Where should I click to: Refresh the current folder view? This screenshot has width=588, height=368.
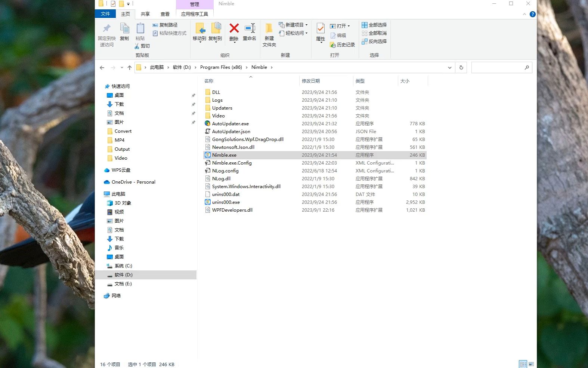[461, 68]
